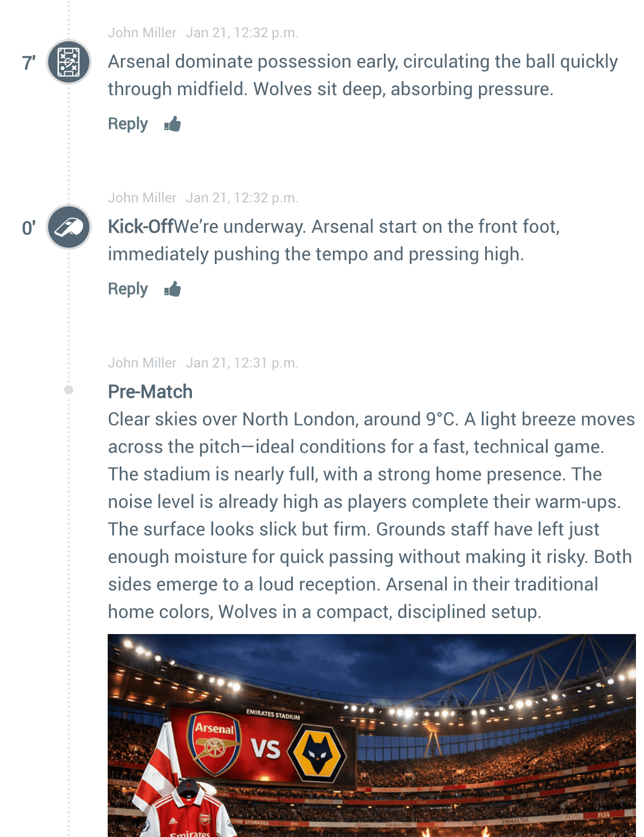Viewport: 644px width, 837px height.
Task: Click the Pre-Match heading
Action: tap(150, 392)
